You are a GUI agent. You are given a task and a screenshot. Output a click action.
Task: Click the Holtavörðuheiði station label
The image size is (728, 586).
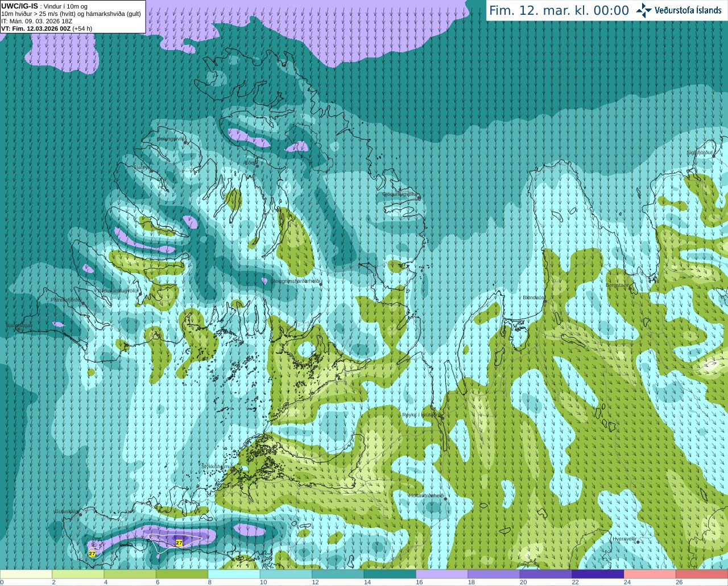pyautogui.click(x=427, y=496)
